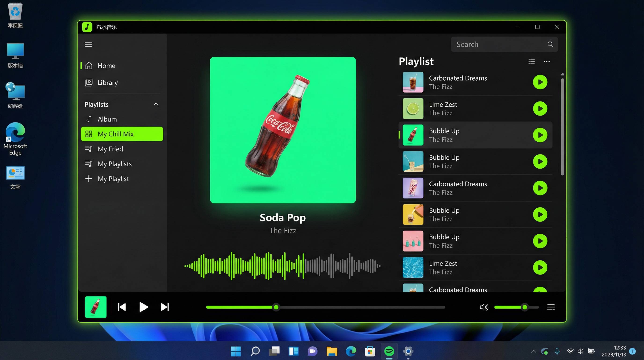Viewport: 644px width, 360px height.
Task: Click the search magnifier icon
Action: pos(550,44)
